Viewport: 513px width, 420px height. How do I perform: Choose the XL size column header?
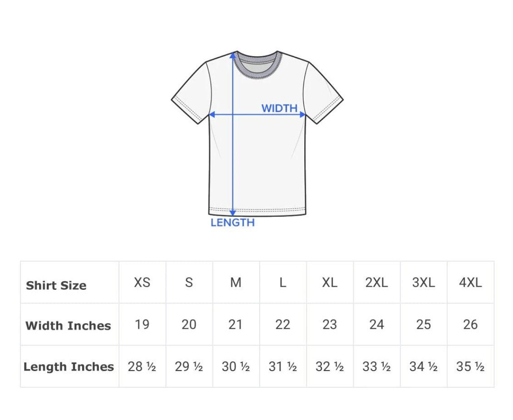[330, 283]
